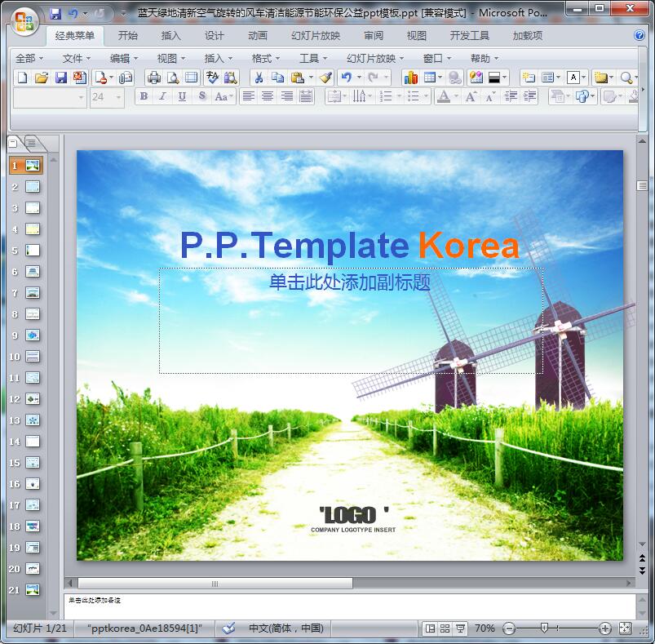The width and height of the screenshot is (655, 644).
Task: Open the font name combo box
Action: point(50,97)
